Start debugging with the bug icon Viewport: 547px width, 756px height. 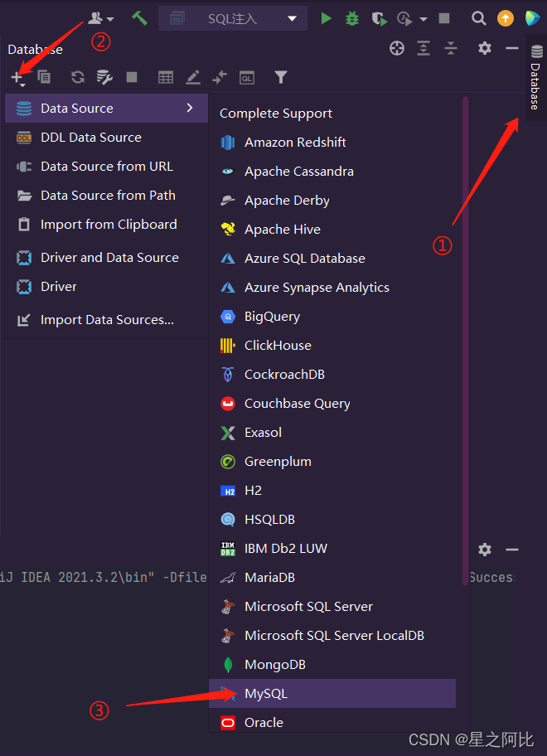pos(352,18)
